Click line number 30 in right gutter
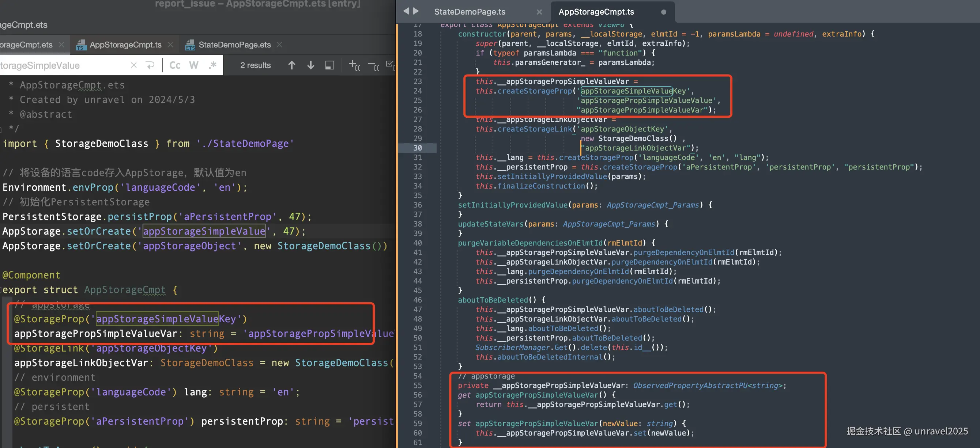Viewport: 980px width, 448px height. tap(417, 148)
